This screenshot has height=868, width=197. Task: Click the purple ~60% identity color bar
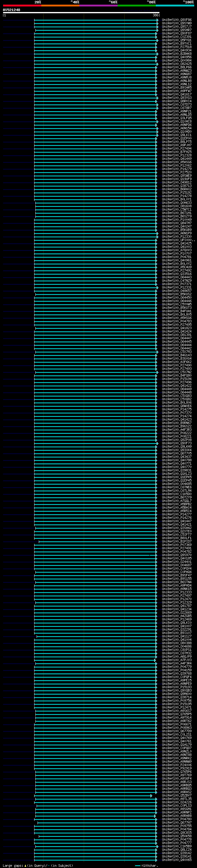pos(98,6)
